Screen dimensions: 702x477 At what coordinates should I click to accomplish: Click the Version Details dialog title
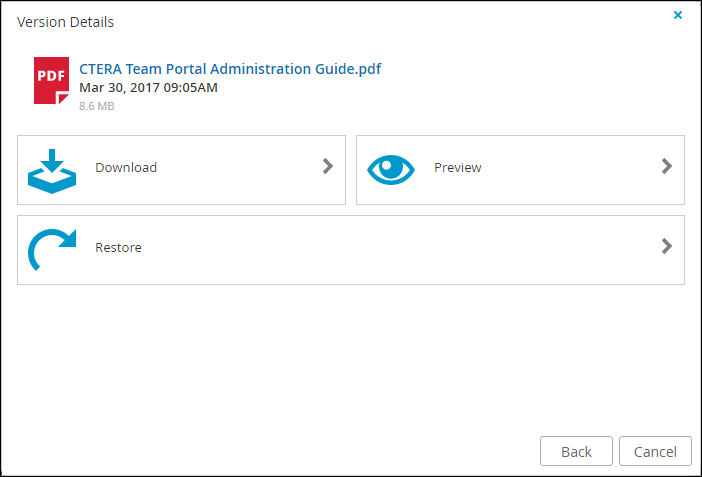pyautogui.click(x=65, y=22)
